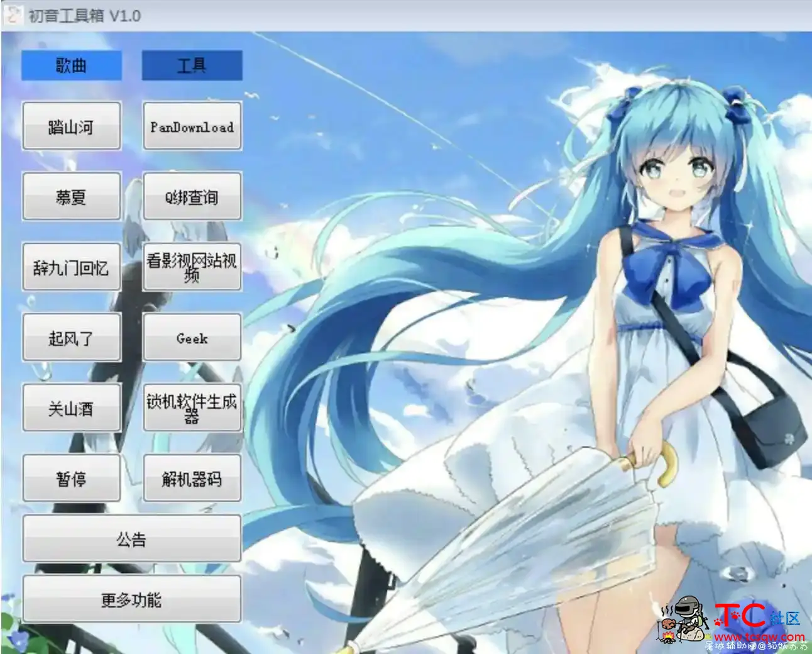Click the 工具 header label
The width and height of the screenshot is (812, 654).
click(x=192, y=65)
